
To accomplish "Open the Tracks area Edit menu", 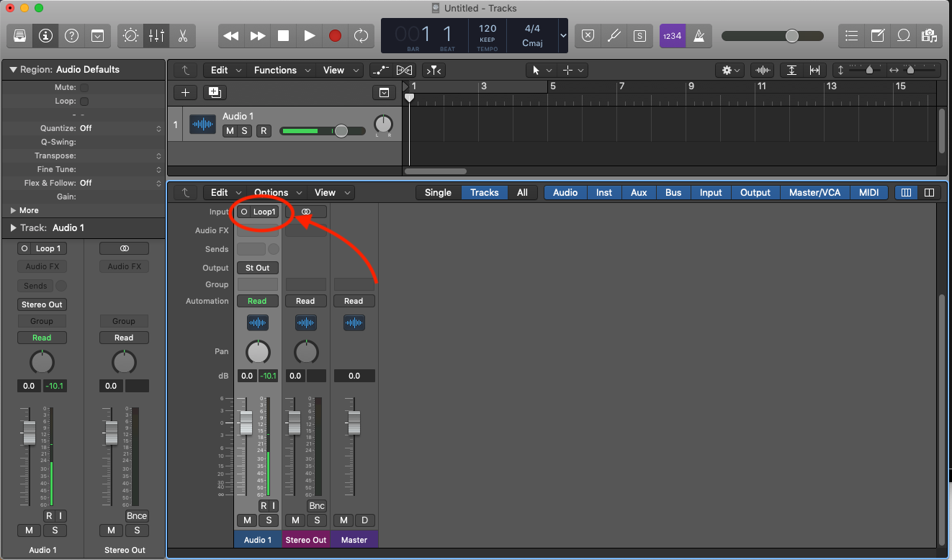I will [x=225, y=70].
